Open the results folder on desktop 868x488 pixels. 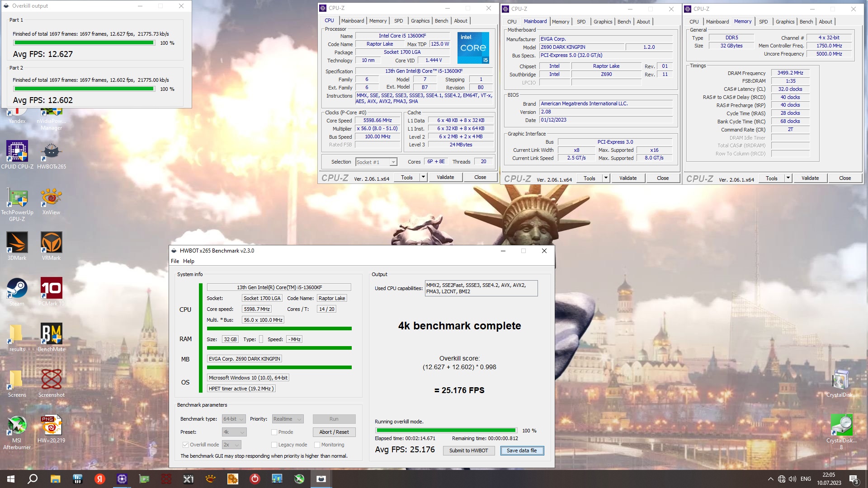point(17,338)
